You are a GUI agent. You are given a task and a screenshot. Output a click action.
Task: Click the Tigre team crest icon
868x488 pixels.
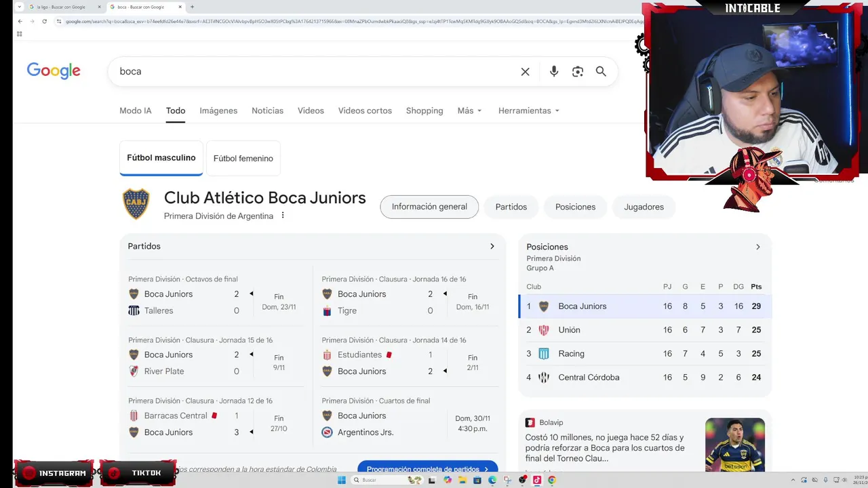coord(327,310)
